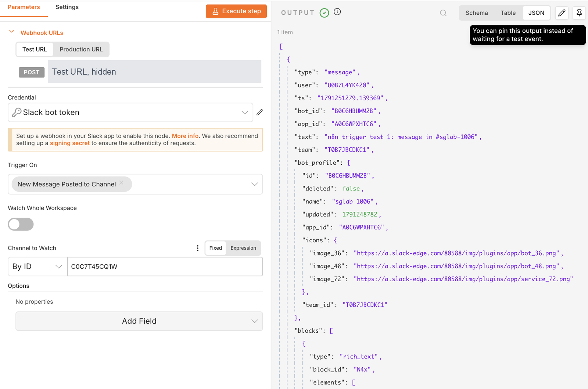Click the pencil edit output icon
588x389 pixels.
[x=562, y=13]
